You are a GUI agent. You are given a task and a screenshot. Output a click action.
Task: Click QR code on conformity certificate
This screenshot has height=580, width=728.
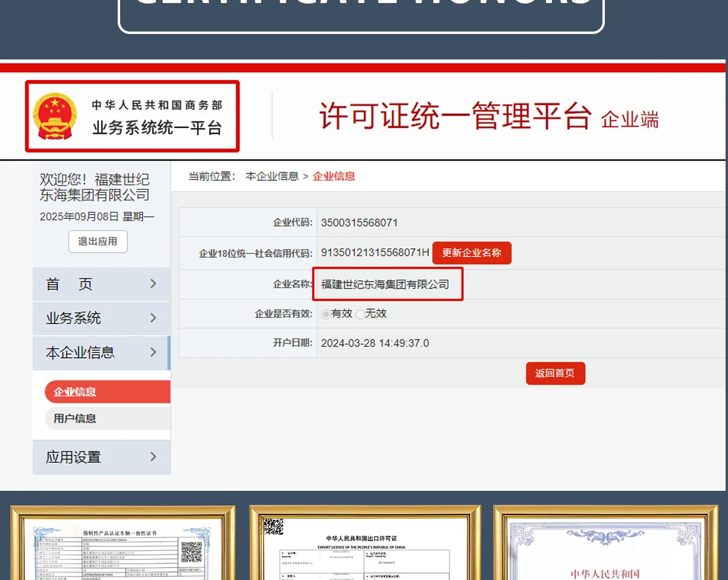tap(192, 551)
